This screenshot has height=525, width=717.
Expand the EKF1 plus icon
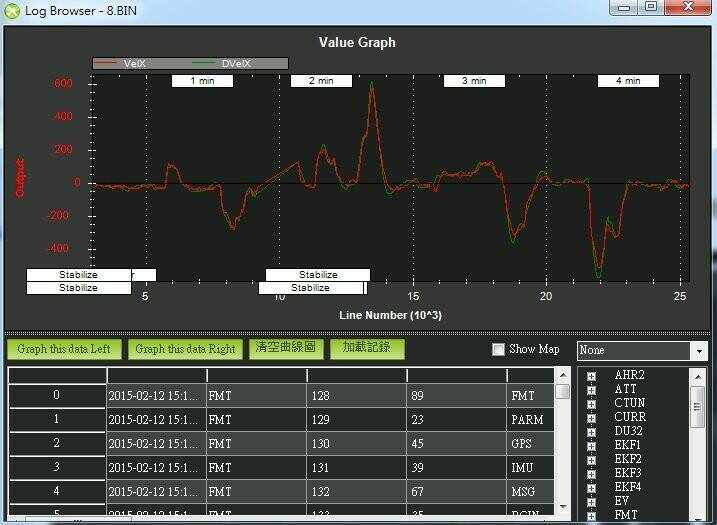(x=591, y=445)
